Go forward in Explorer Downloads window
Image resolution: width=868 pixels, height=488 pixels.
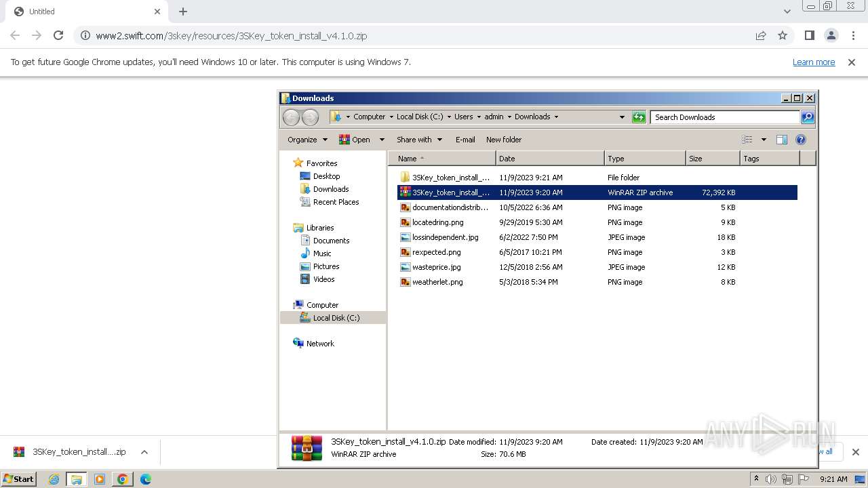pyautogui.click(x=310, y=117)
